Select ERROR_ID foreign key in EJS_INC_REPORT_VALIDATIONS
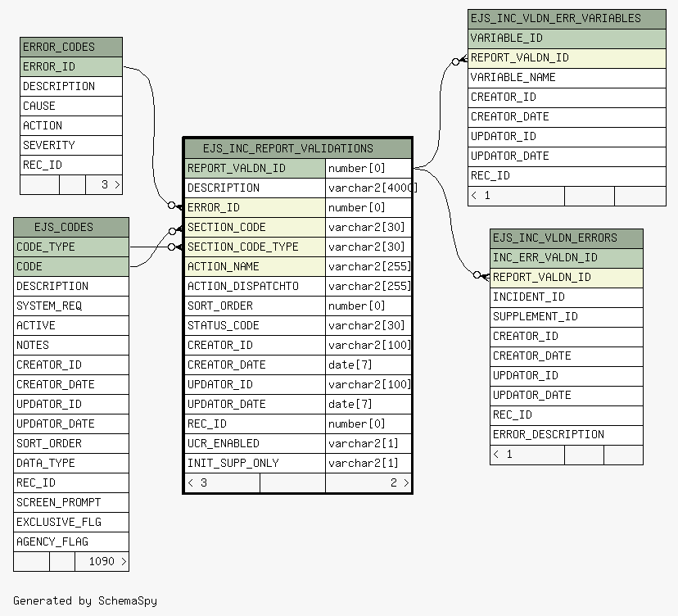Image resolution: width=678 pixels, height=616 pixels. coord(255,207)
